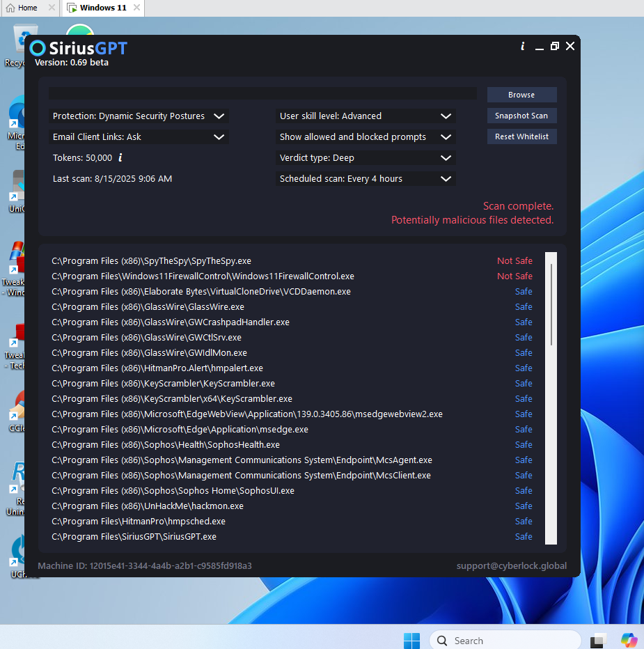This screenshot has width=644, height=649.
Task: Click the SiriusGPT logo
Action: click(x=78, y=49)
